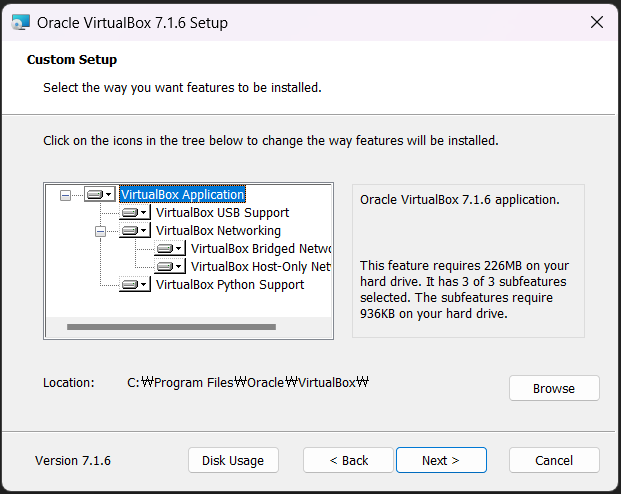
Task: Click the Version 7.1.6 label
Action: [73, 461]
